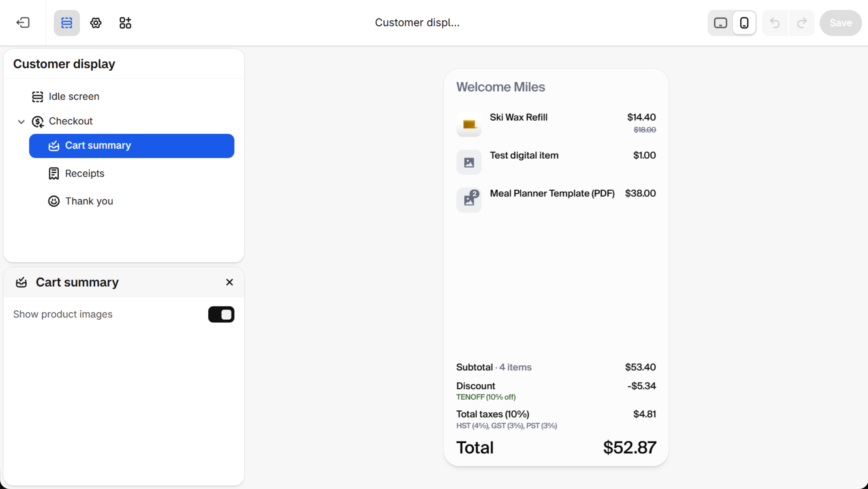Click the Show product images label

[x=63, y=314]
